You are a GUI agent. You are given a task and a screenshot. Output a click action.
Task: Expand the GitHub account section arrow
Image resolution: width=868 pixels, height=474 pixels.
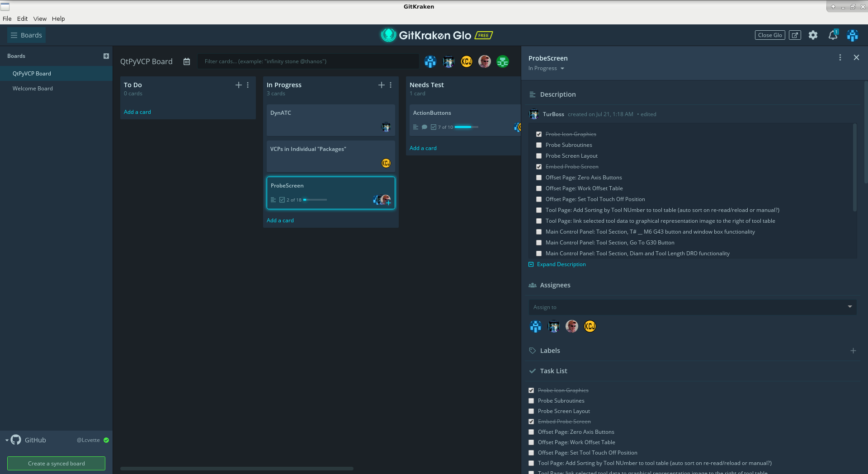[x=7, y=440]
